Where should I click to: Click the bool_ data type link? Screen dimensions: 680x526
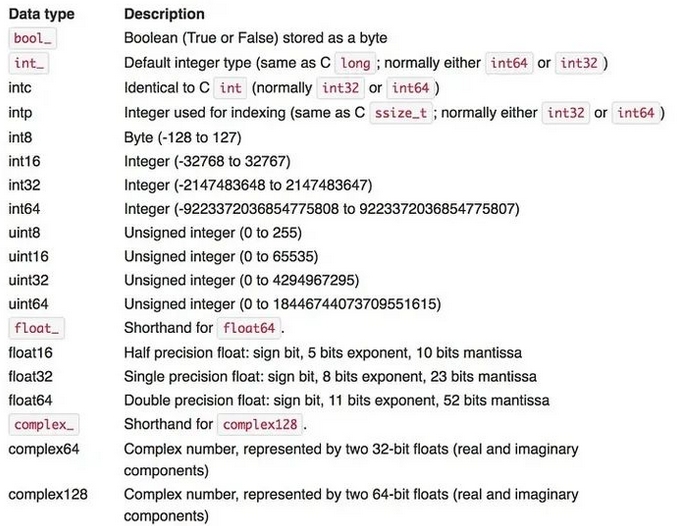pyautogui.click(x=33, y=39)
